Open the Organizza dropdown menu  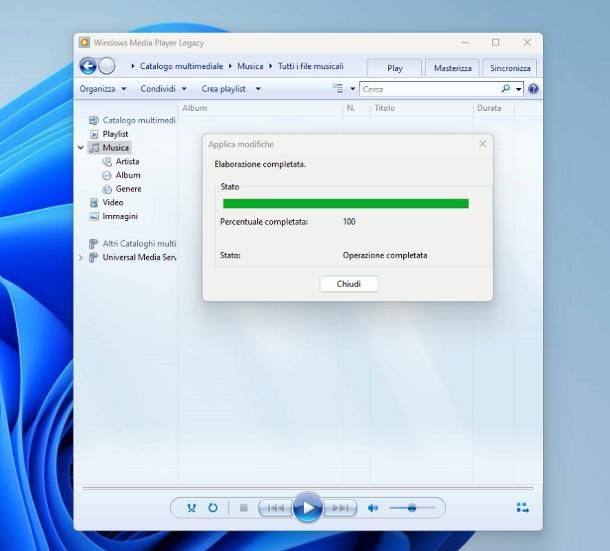(x=103, y=89)
